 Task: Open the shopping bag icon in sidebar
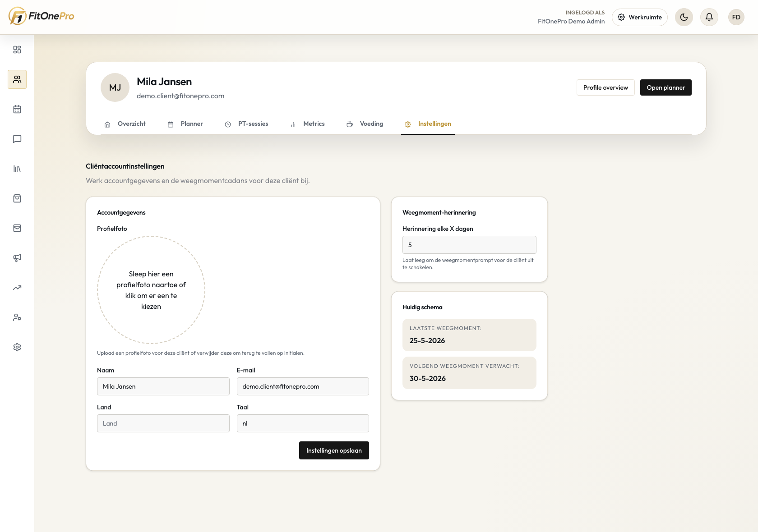pos(17,198)
